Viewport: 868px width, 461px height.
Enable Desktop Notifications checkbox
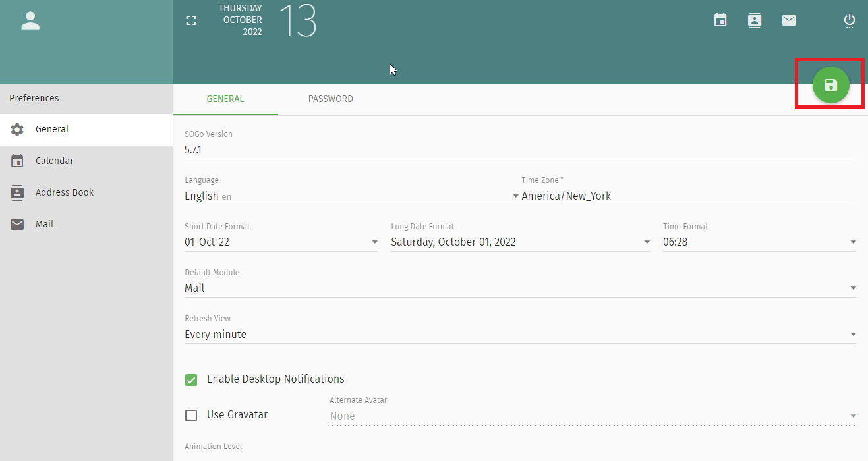click(191, 379)
